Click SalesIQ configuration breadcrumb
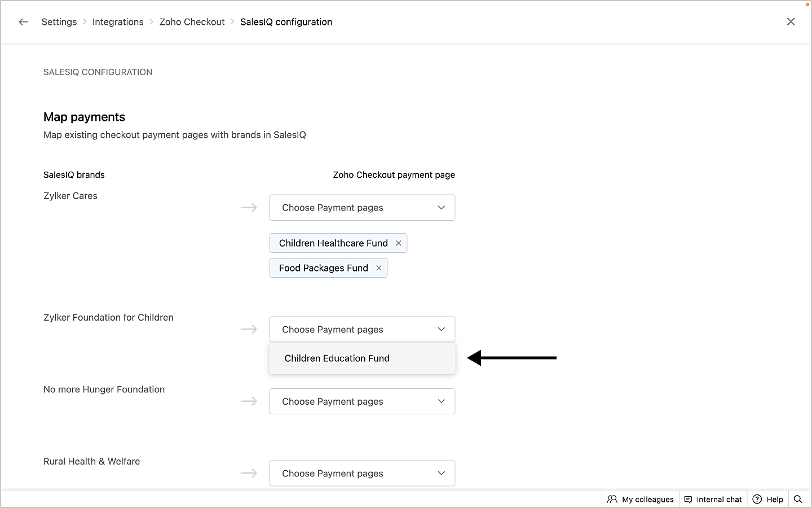Image resolution: width=812 pixels, height=508 pixels. pos(286,22)
